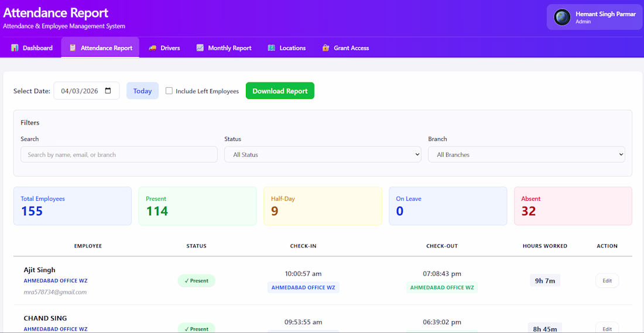This screenshot has width=644, height=333.
Task: Click the Attendance Report clipboard icon
Action: 73,48
